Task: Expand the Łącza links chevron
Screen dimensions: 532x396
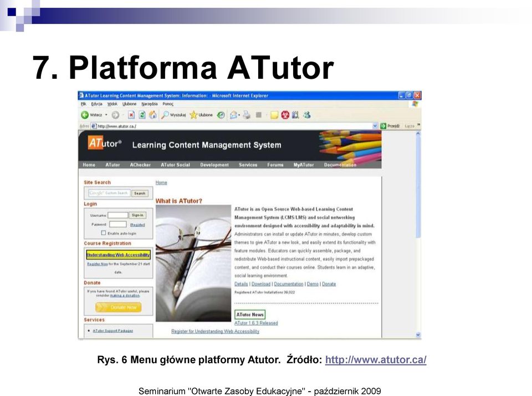Action: (419, 125)
